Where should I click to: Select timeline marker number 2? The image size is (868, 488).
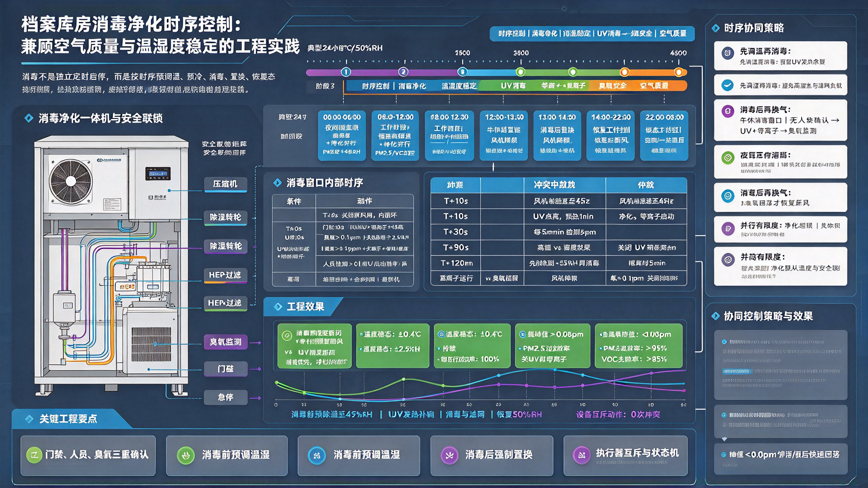[x=403, y=72]
